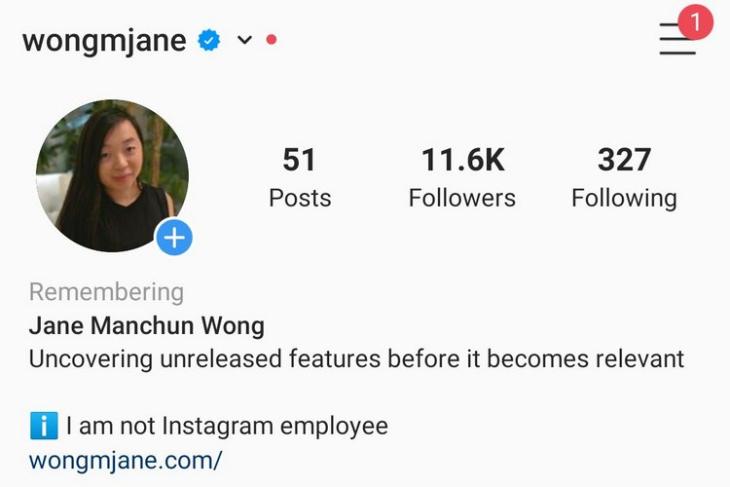
Task: Open the wongmjane username switcher
Action: (104, 41)
